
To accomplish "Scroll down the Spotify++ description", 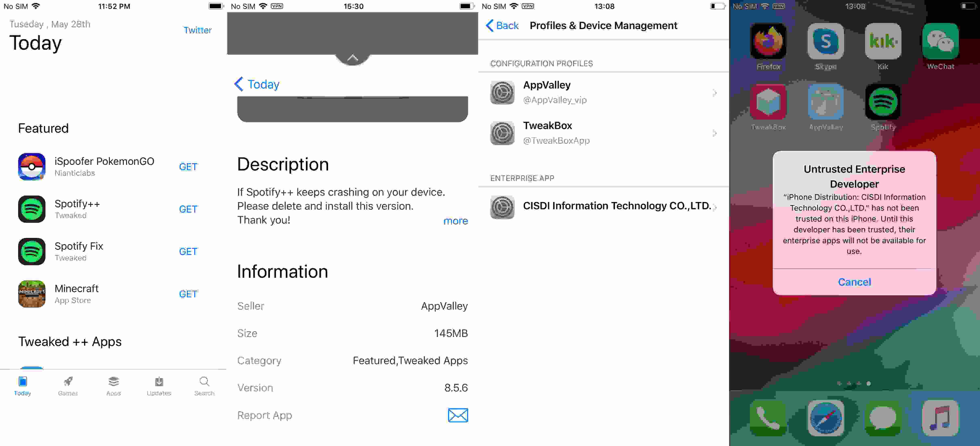I will [x=456, y=221].
